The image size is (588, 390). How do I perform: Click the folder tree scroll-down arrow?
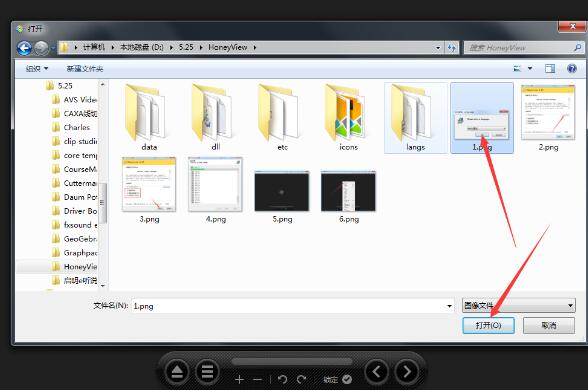103,286
